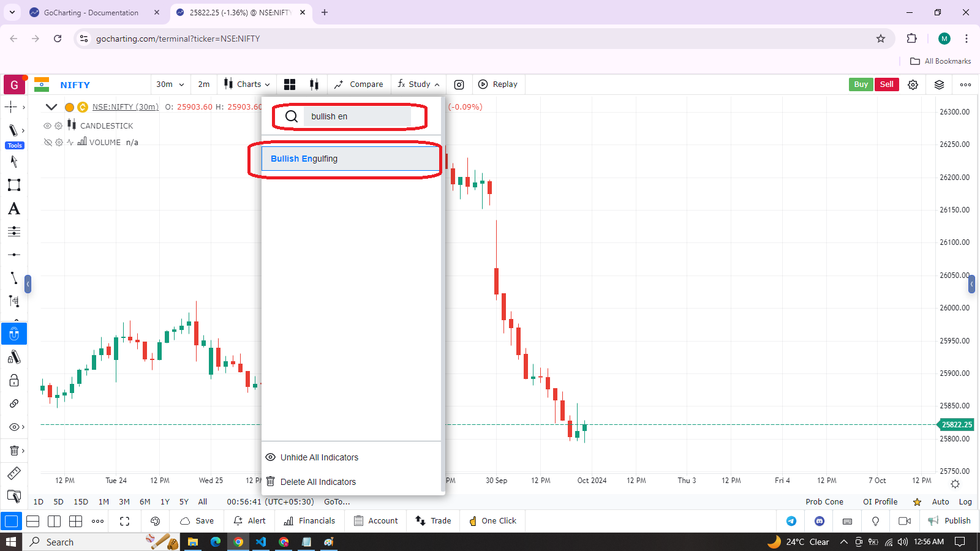This screenshot has width=980, height=551.
Task: Select two-row split layout
Action: [x=33, y=521]
